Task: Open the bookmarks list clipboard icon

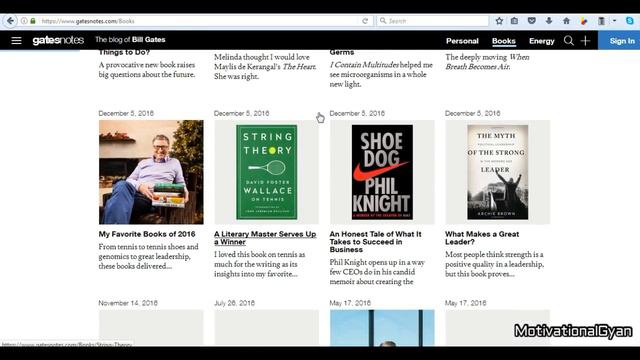Action: (x=514, y=21)
